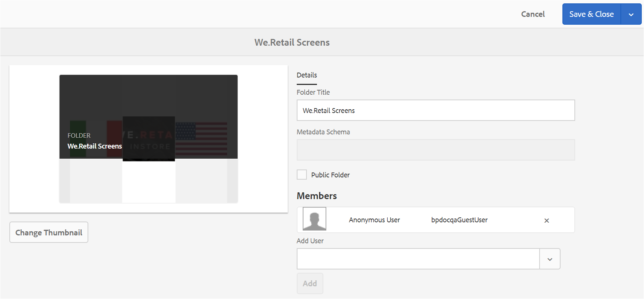The height and width of the screenshot is (299, 644).
Task: Click the Anonymous User avatar icon
Action: (x=314, y=219)
